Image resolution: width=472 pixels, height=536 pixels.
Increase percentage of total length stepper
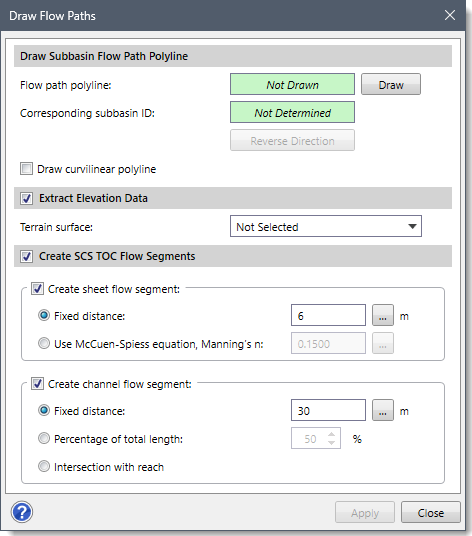tap(331, 434)
